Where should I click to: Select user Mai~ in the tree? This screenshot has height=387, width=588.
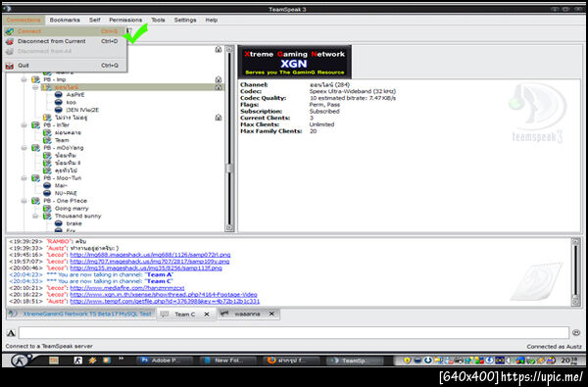click(x=61, y=185)
